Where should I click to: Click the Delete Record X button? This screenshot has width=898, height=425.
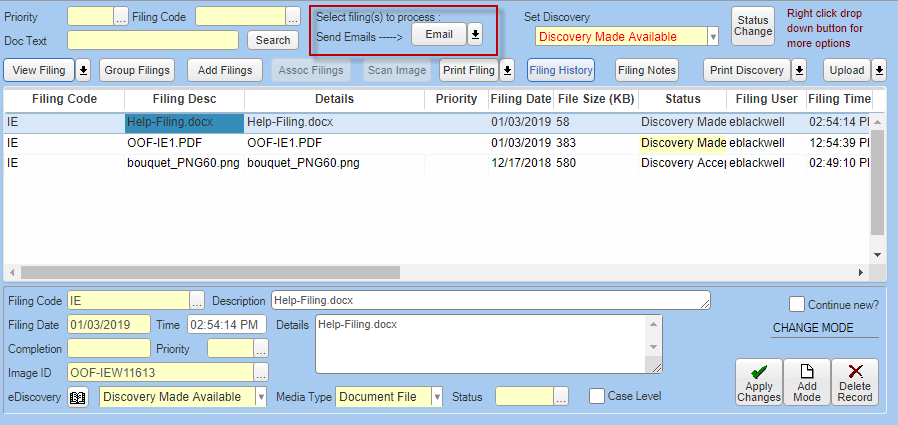(854, 382)
